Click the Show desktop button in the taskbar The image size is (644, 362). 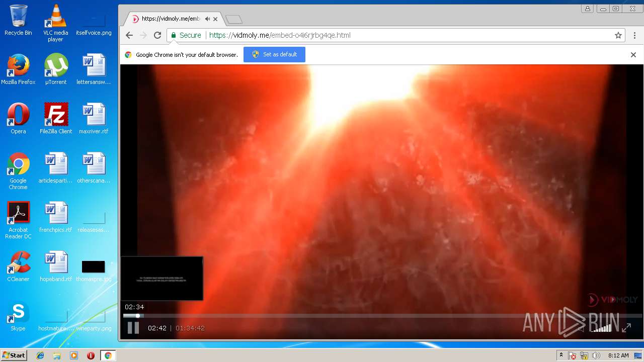click(x=639, y=355)
